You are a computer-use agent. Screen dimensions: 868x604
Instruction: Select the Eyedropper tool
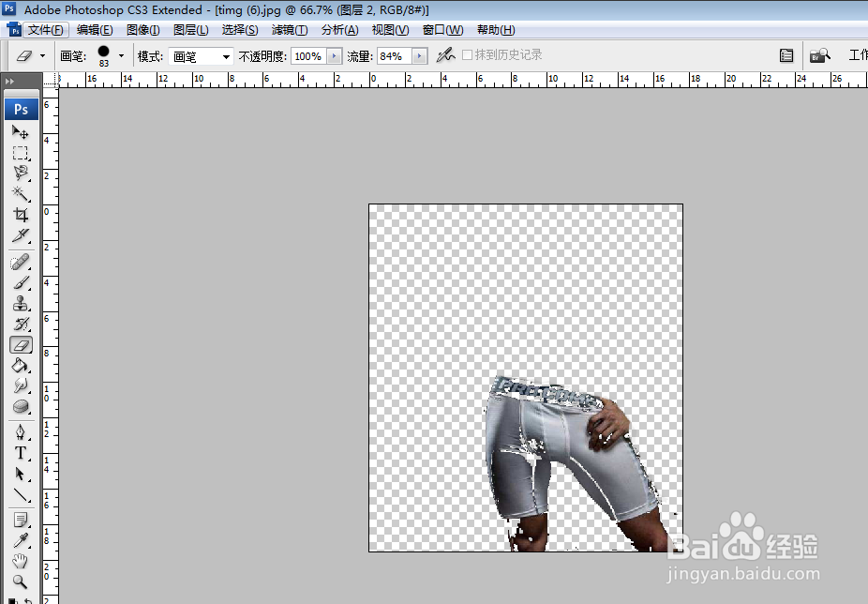pyautogui.click(x=21, y=541)
